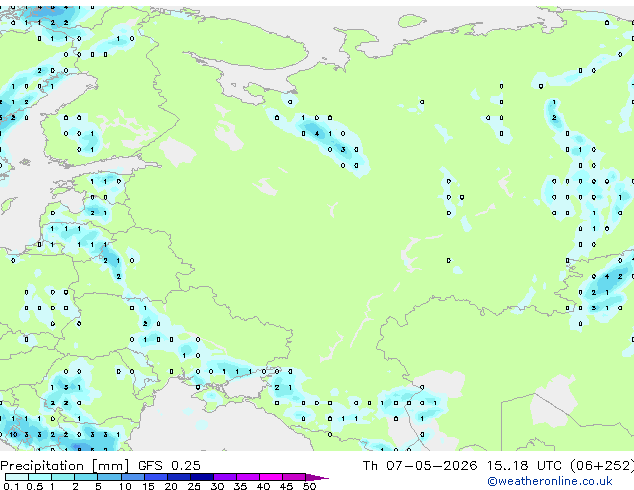Click the 'Th 07-05-2026' date text
634x490 pixels.
tap(420, 466)
